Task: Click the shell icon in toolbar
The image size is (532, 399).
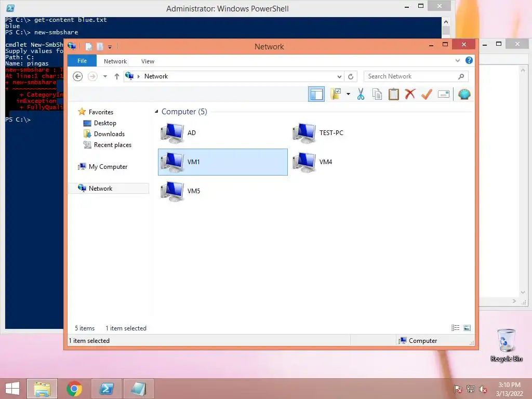Action: point(464,94)
